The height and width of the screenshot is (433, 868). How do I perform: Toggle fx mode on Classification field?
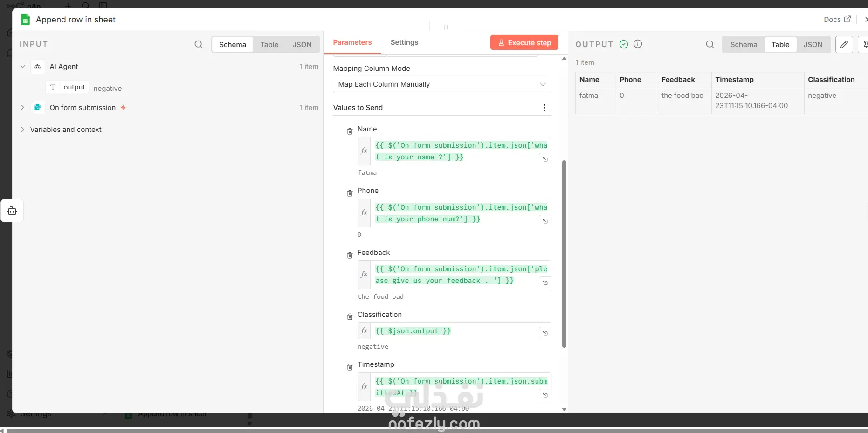coord(364,330)
